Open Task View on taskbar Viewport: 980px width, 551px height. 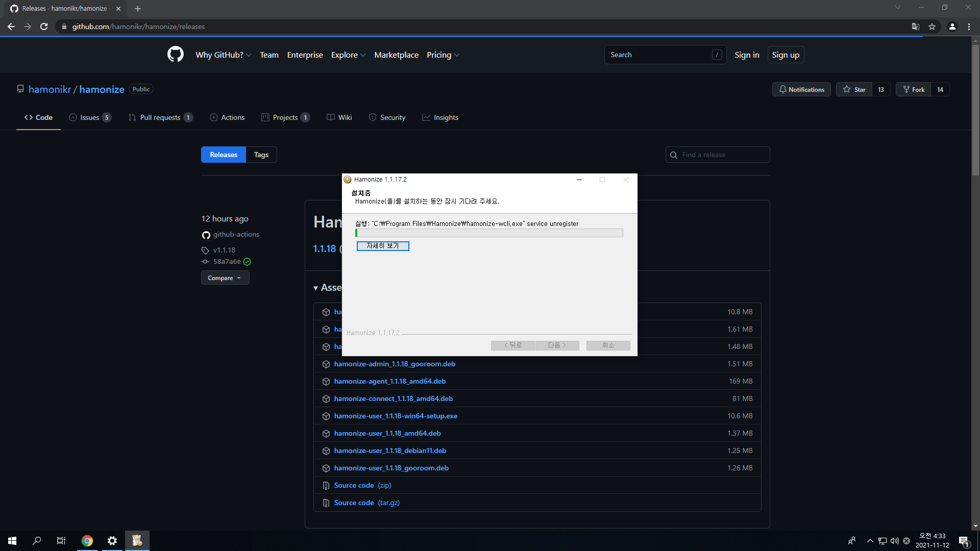pos(61,541)
